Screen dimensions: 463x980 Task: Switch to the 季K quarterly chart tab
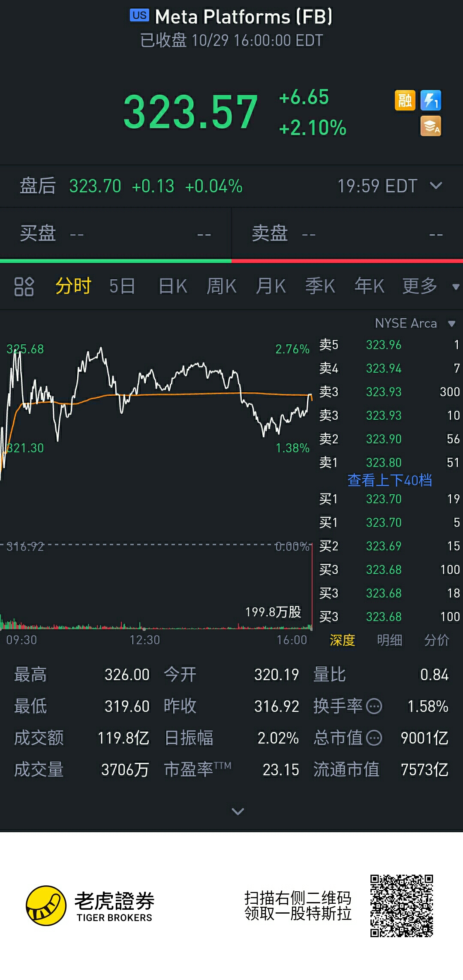(320, 286)
